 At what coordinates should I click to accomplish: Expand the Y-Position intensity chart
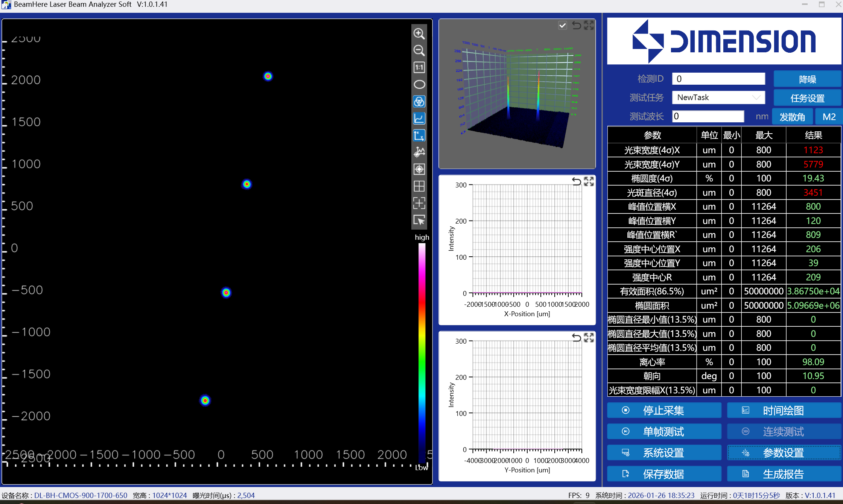click(589, 338)
